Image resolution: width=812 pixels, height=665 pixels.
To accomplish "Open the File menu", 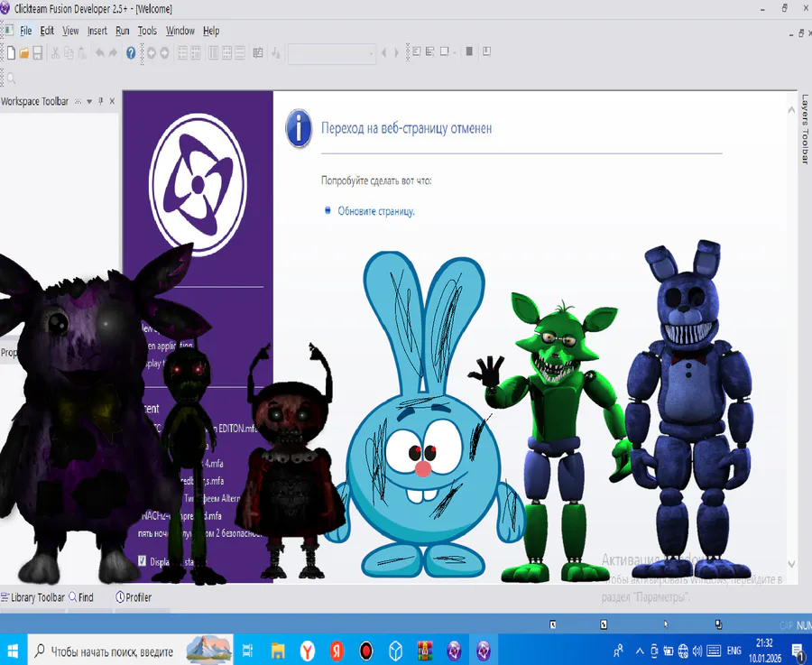I will tap(25, 31).
